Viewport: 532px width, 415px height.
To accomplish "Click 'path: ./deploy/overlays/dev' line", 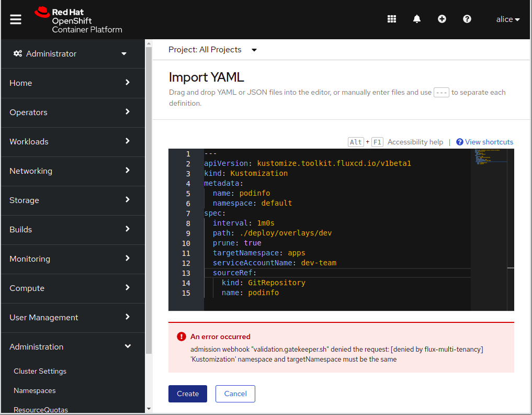I will 272,233.
